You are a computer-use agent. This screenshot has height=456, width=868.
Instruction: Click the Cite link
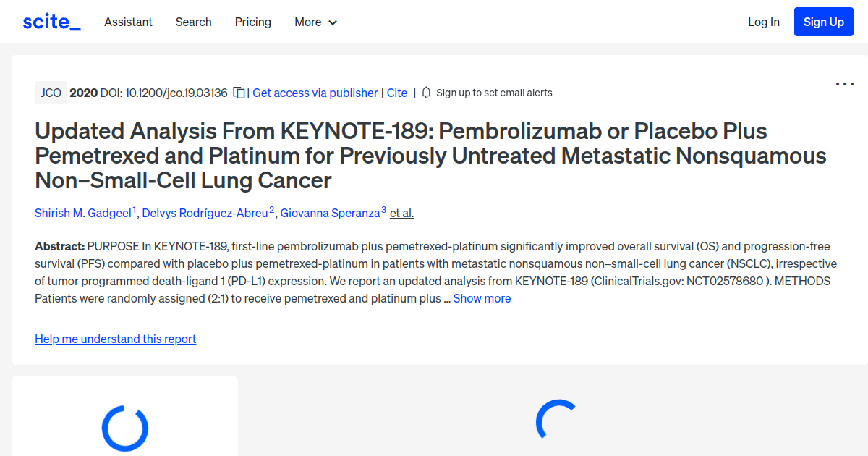(396, 93)
